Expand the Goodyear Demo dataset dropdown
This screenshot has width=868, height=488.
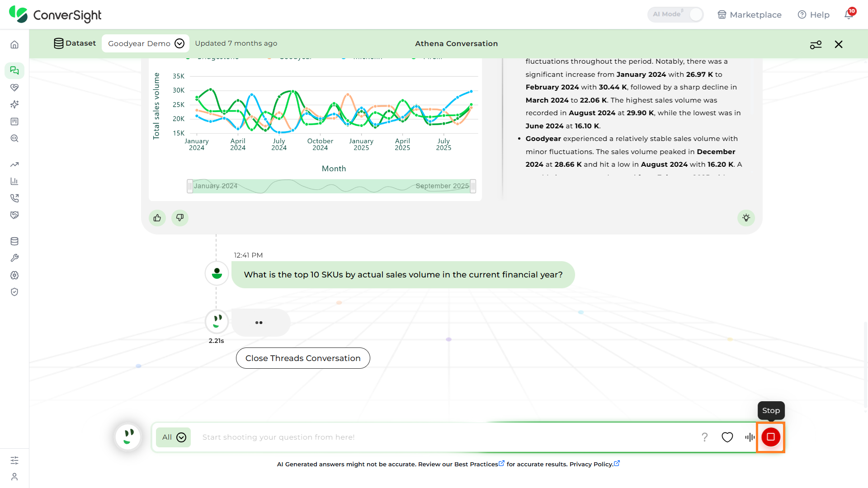click(146, 43)
